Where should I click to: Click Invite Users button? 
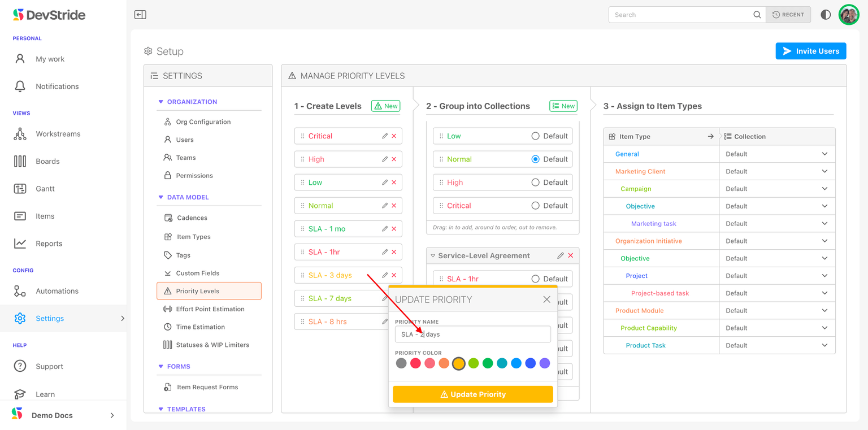point(810,51)
